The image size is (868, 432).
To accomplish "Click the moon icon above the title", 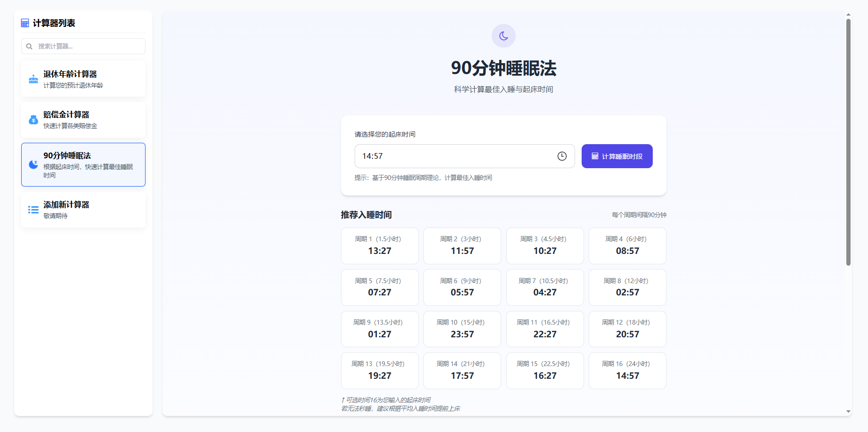I will 503,36.
